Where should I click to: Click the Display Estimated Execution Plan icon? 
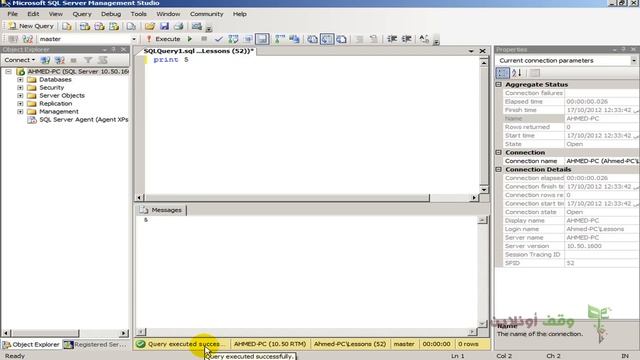click(x=233, y=39)
